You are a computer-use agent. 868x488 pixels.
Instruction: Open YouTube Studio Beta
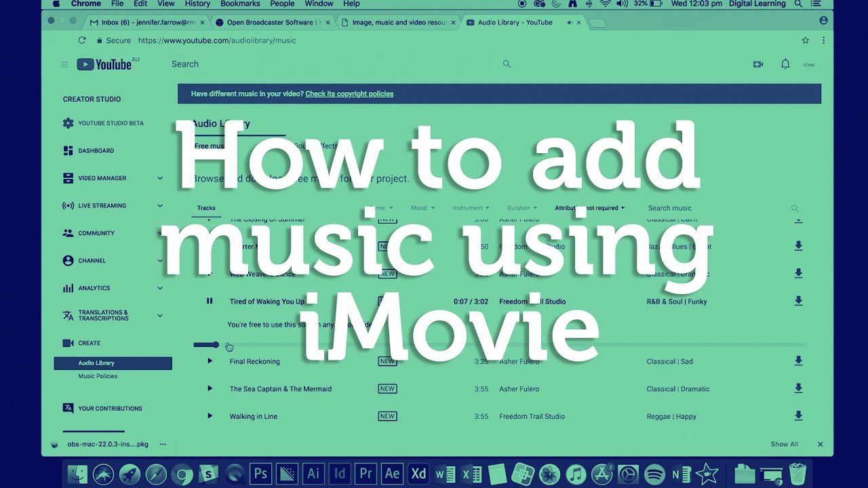[x=103, y=123]
